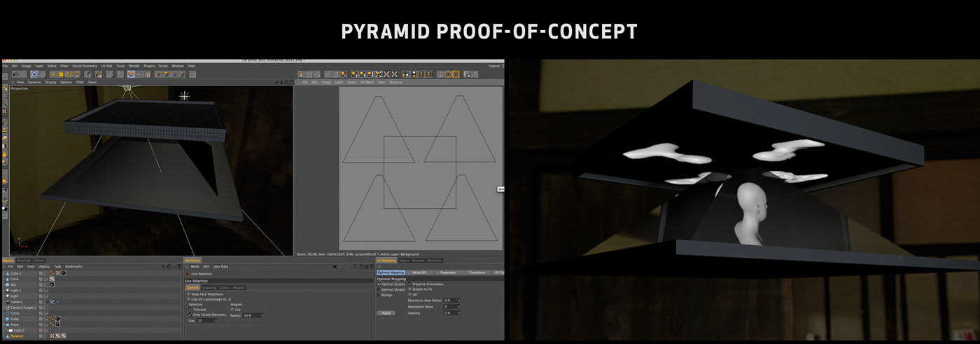The width and height of the screenshot is (980, 344).
Task: Click the Radius 20 % input field
Action: point(252,315)
